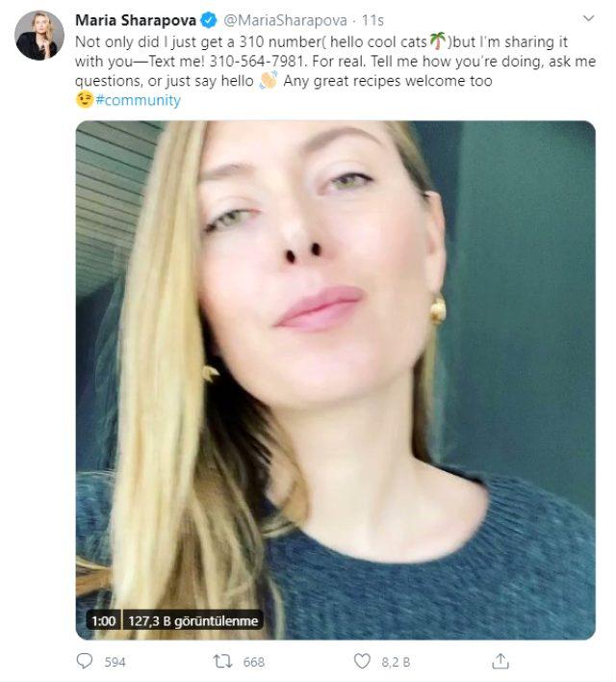Like the tweet with the heart icon
The height and width of the screenshot is (682, 616).
pyautogui.click(x=363, y=662)
